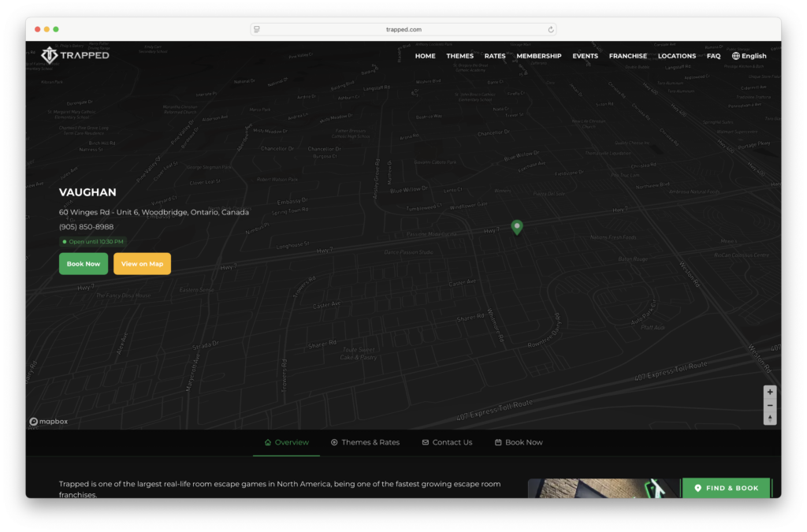Open the Franchise navigation link

pos(627,56)
